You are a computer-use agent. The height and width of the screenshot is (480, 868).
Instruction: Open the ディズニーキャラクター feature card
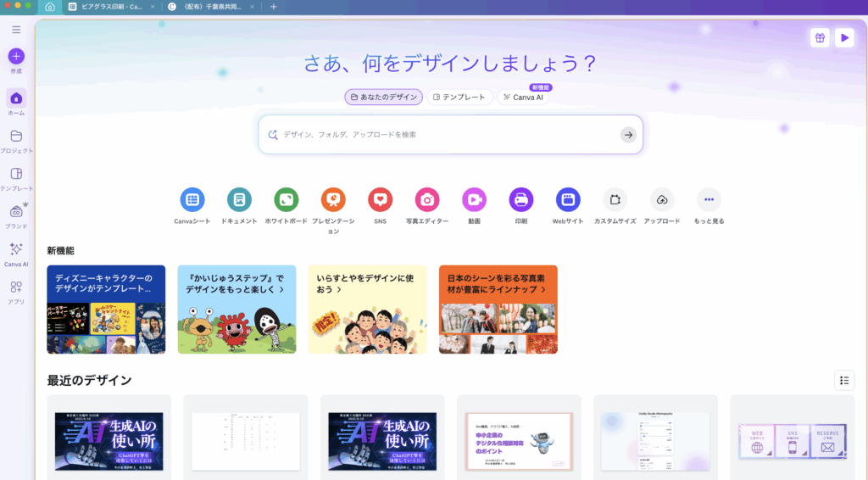click(x=106, y=310)
